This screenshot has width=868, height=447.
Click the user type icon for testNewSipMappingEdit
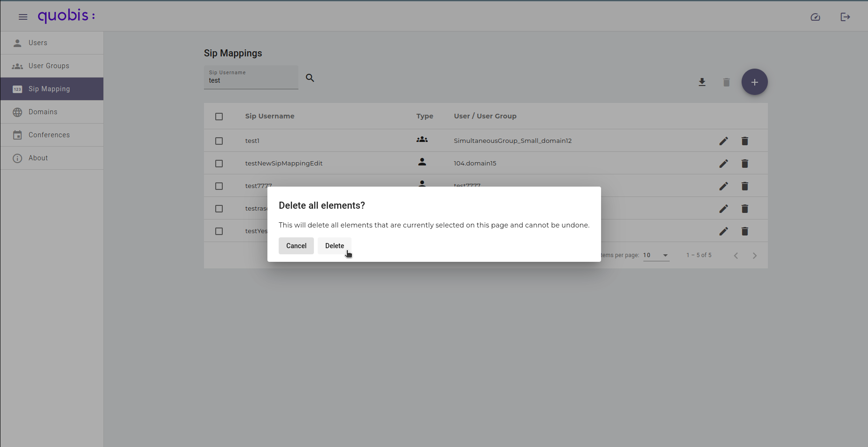422,162
